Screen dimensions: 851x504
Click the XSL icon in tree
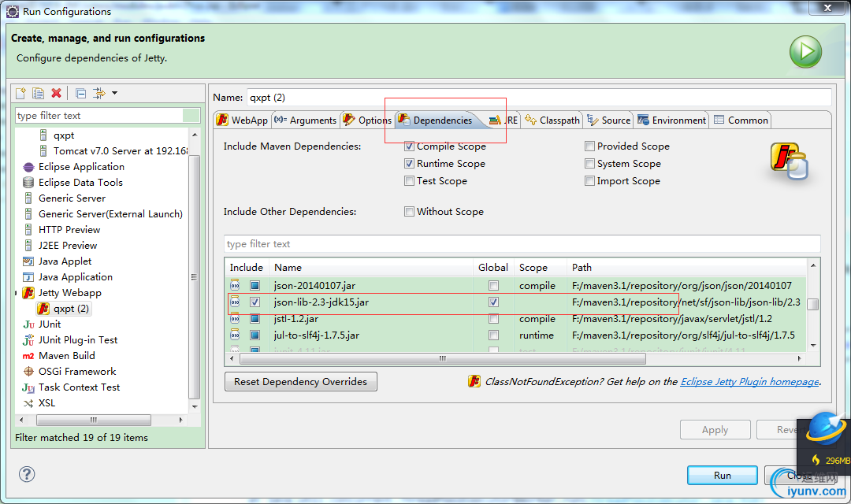(28, 403)
